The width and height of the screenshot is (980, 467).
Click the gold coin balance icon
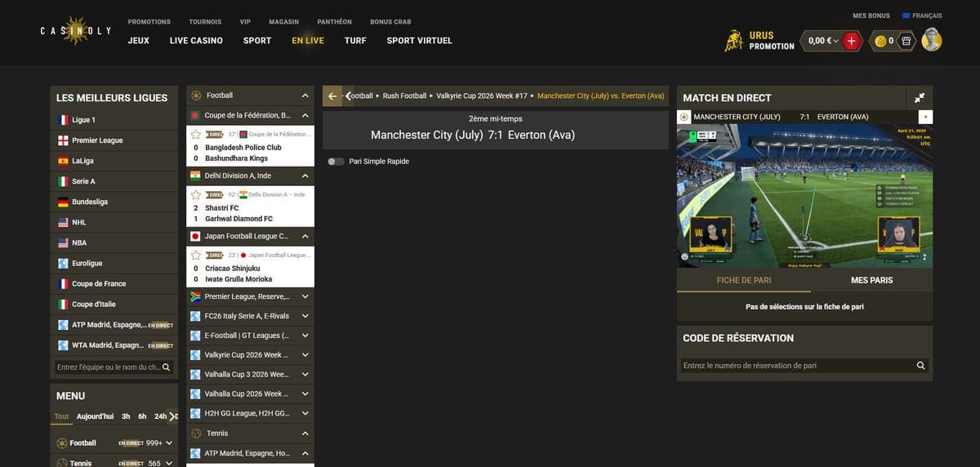coord(880,41)
